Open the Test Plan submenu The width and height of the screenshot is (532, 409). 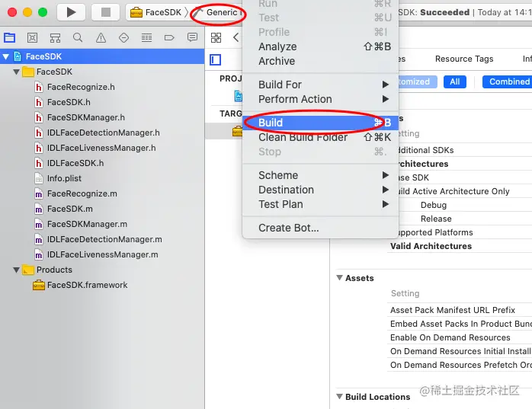[x=320, y=204]
